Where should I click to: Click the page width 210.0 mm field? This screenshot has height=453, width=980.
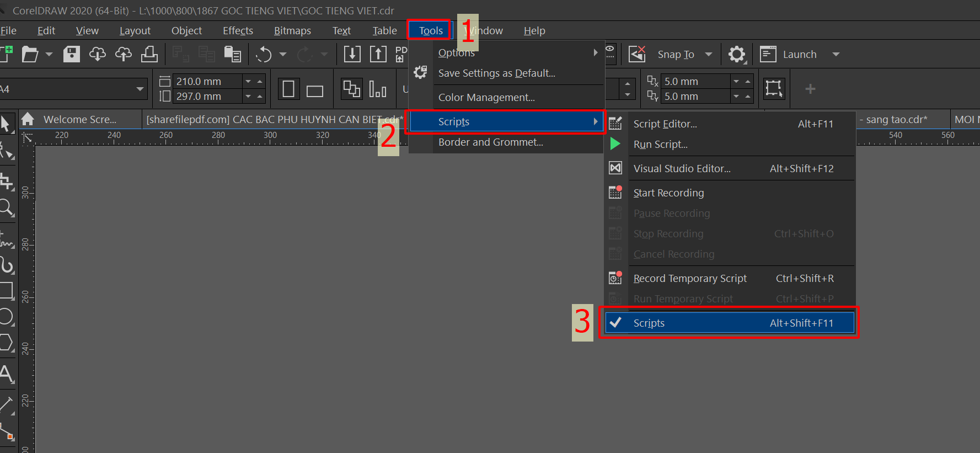click(x=207, y=81)
